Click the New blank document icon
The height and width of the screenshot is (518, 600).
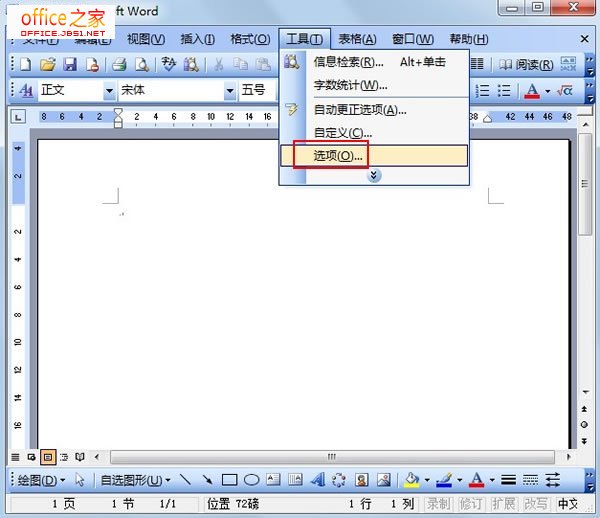click(26, 64)
